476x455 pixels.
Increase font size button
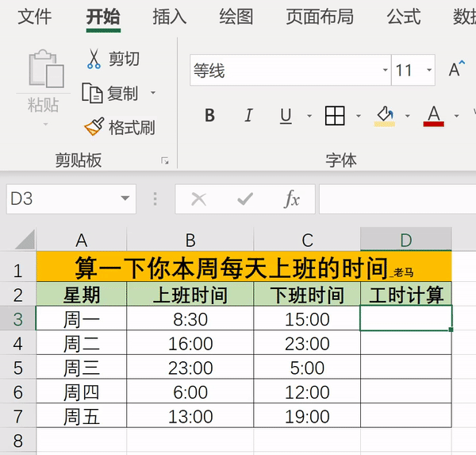[x=457, y=69]
